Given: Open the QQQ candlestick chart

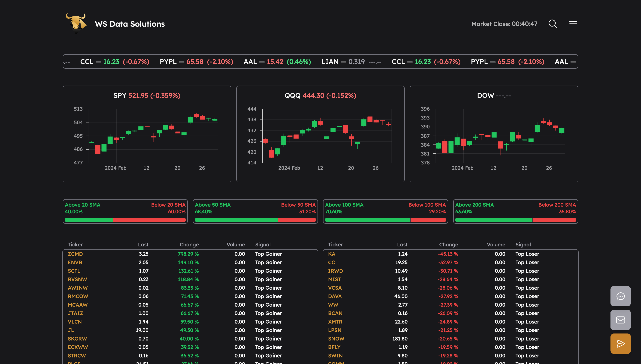Looking at the screenshot, I should (320, 134).
